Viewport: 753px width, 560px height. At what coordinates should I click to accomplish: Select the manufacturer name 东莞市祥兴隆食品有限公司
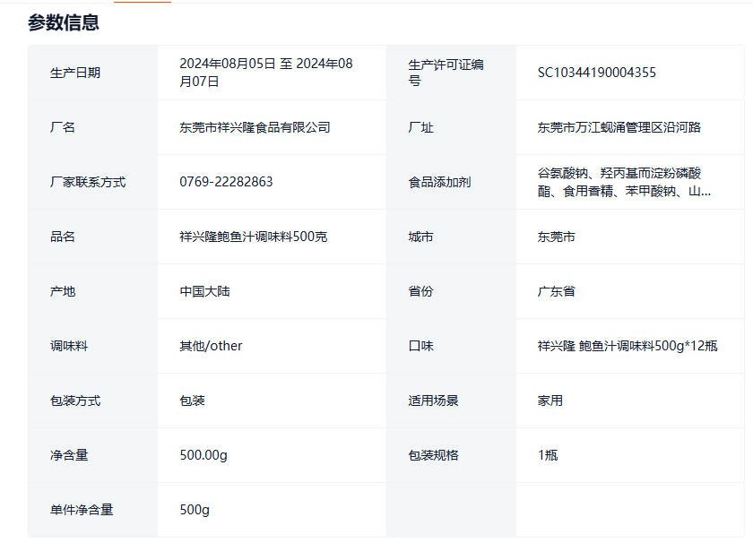pyautogui.click(x=255, y=127)
